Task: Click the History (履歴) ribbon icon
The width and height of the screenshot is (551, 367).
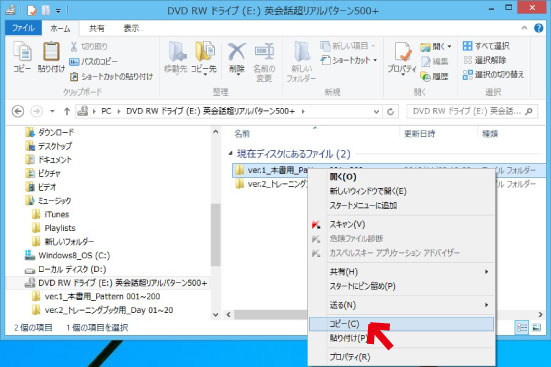Action: coord(434,76)
